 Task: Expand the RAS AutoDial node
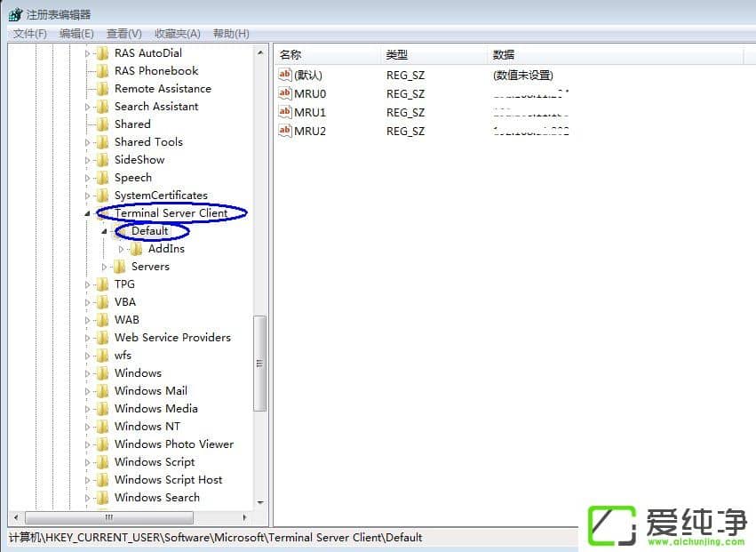pos(86,52)
